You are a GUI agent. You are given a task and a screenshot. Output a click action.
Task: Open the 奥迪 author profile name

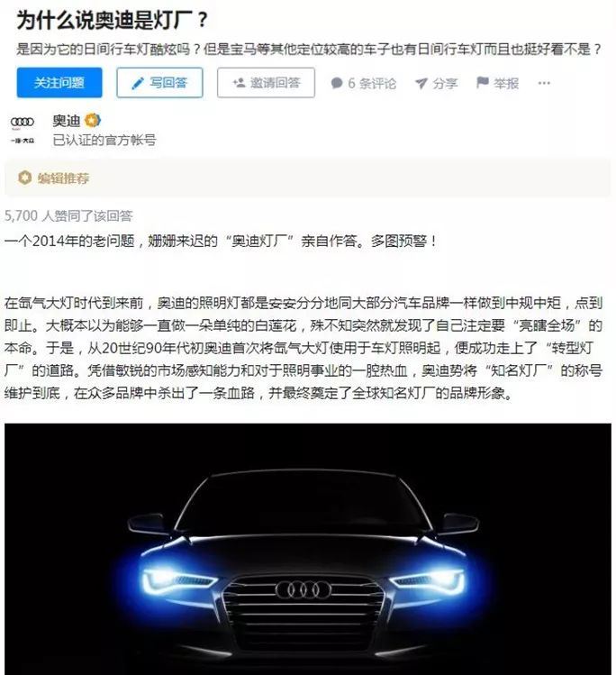coord(67,121)
